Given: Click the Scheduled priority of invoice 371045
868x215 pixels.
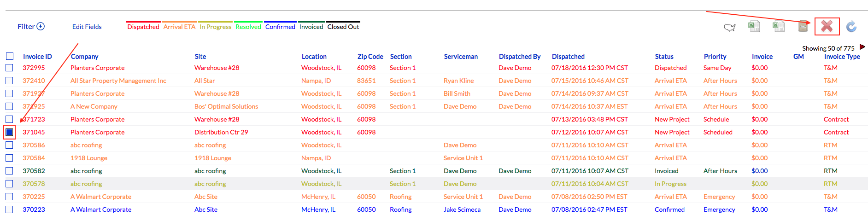Looking at the screenshot, I should (718, 132).
